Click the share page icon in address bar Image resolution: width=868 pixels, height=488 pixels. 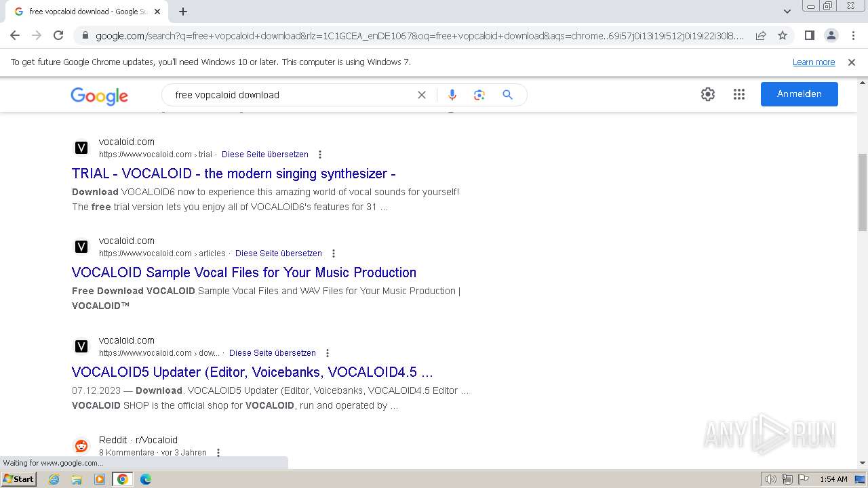pos(761,35)
